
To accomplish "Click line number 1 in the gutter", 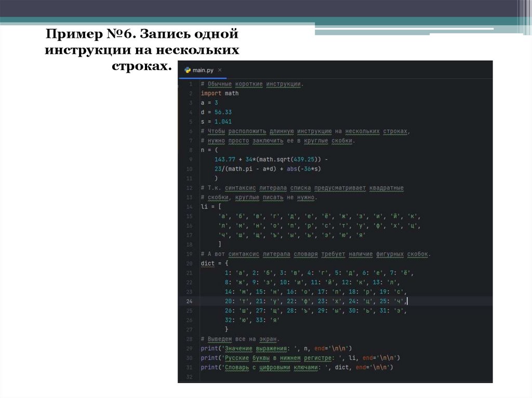I will click(x=191, y=84).
